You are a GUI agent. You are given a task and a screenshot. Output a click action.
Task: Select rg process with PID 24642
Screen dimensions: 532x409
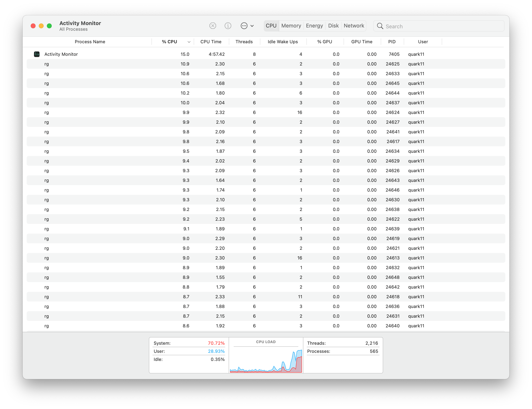pyautogui.click(x=266, y=287)
